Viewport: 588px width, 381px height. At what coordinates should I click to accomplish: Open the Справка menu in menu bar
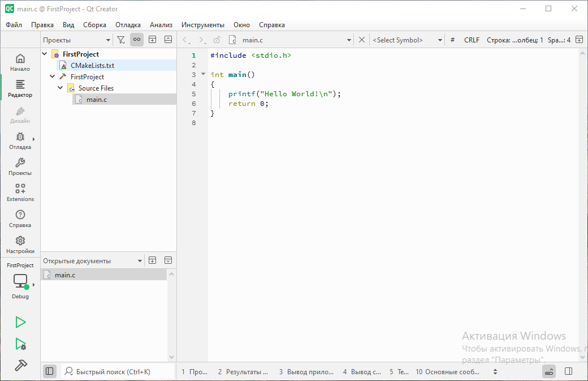point(272,25)
